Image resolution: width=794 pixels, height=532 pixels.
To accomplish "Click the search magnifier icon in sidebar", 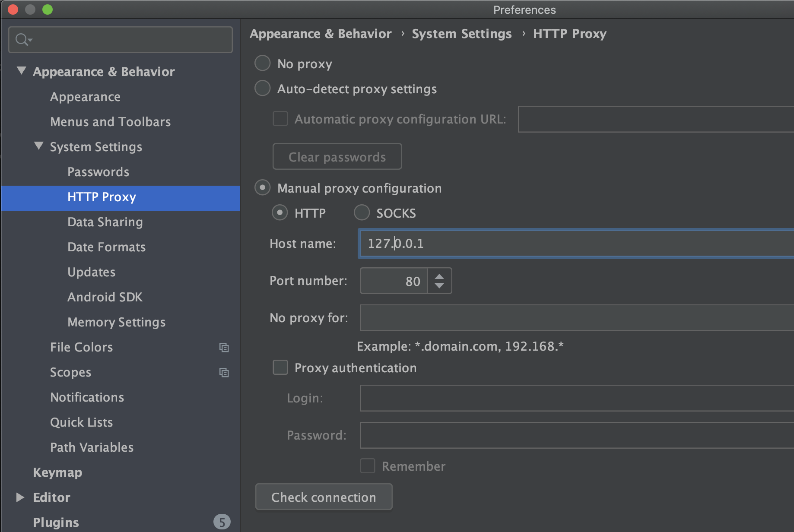I will 22,40.
